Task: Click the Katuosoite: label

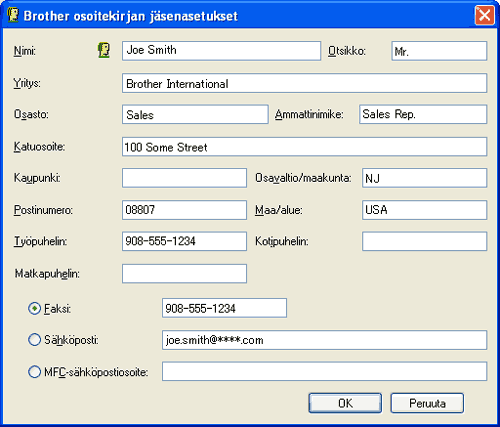Action: 39,147
